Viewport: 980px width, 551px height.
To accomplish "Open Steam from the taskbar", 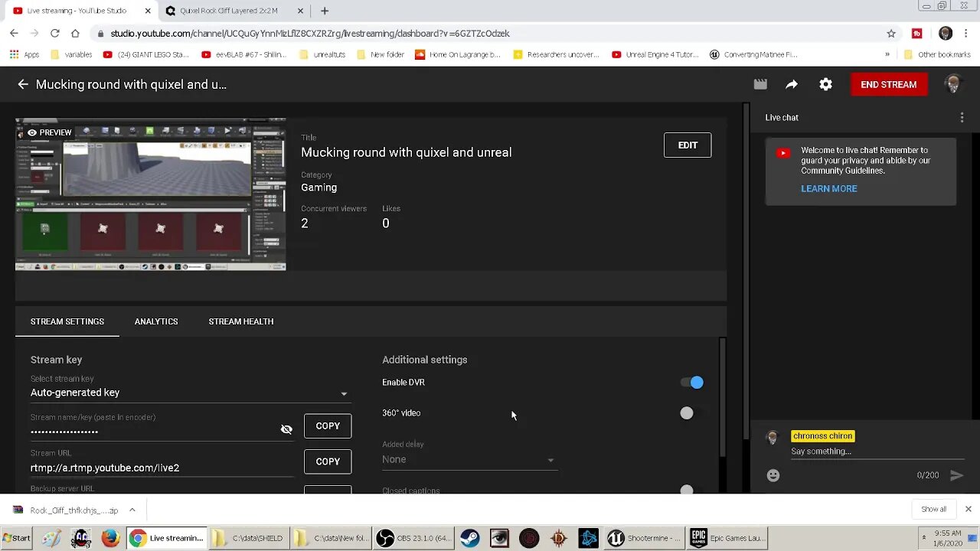I will point(470,538).
